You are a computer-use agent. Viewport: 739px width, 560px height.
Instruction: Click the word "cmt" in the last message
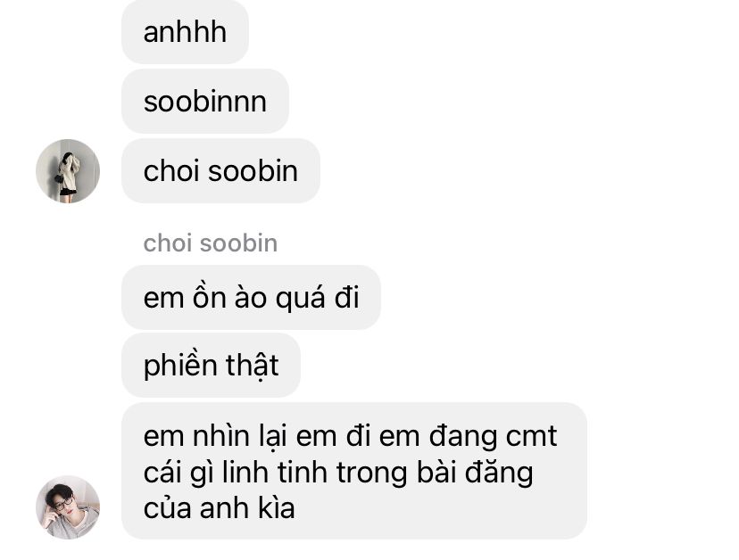pyautogui.click(x=531, y=436)
